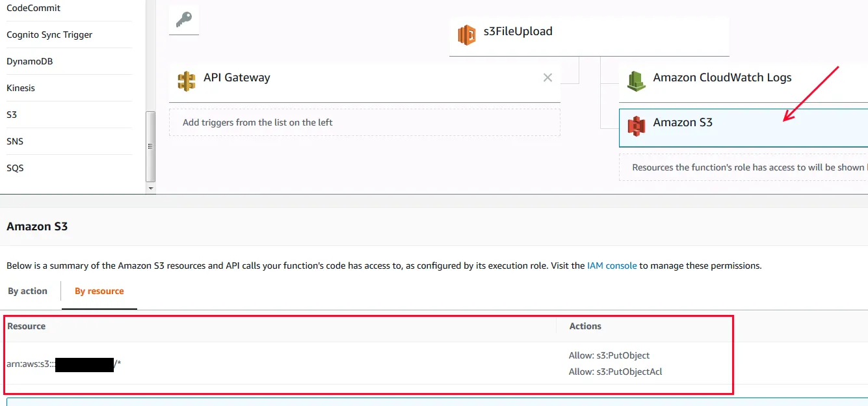This screenshot has height=406, width=868.
Task: Add CodeCommit trigger from the list
Action: coord(34,8)
